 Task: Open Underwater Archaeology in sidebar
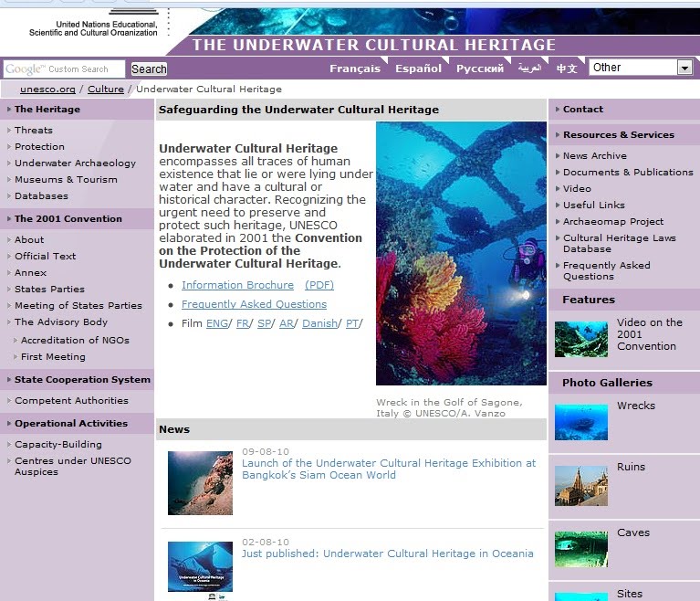click(75, 163)
